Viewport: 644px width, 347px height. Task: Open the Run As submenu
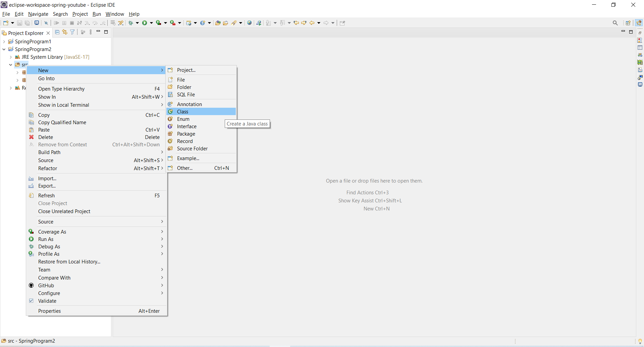[x=97, y=239]
